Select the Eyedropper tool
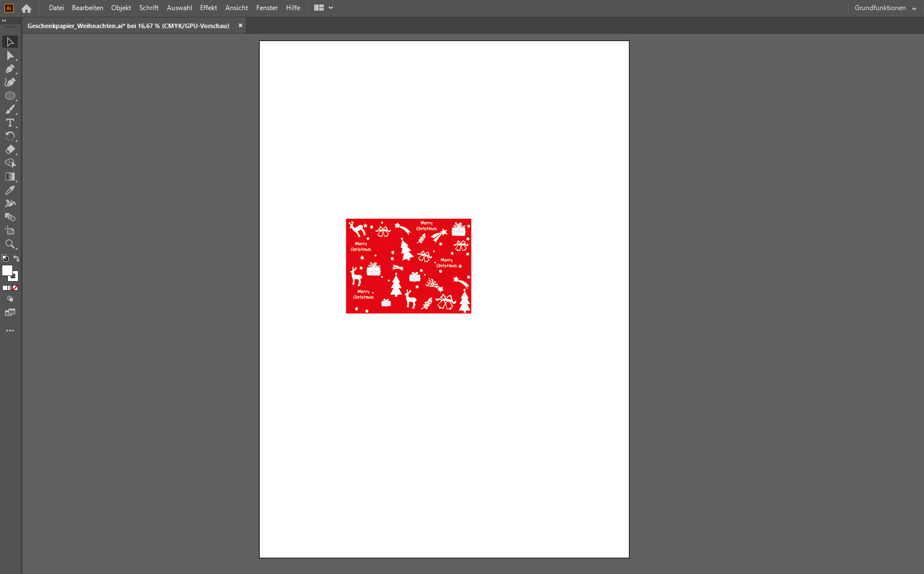 pyautogui.click(x=10, y=191)
